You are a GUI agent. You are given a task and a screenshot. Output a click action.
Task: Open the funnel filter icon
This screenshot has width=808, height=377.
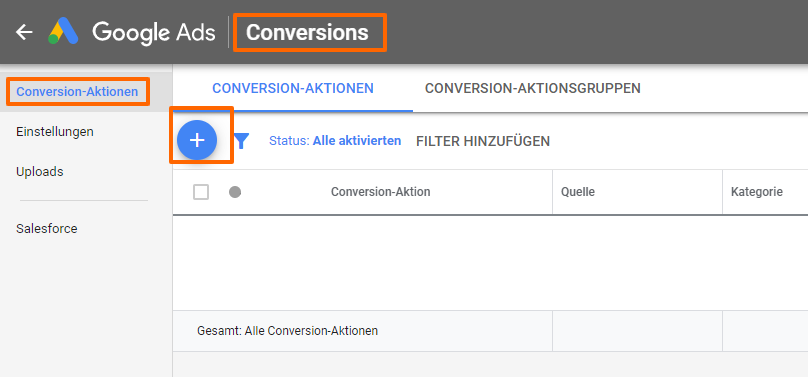[242, 141]
